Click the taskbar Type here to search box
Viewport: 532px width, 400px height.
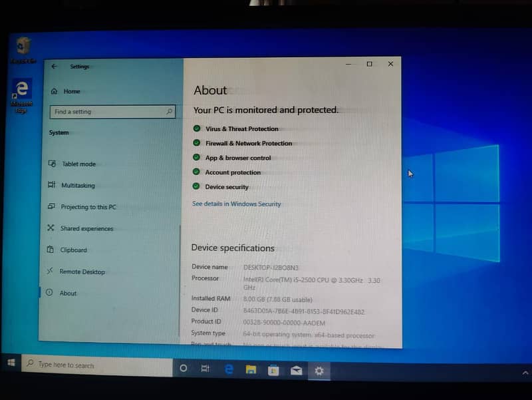[97, 365]
